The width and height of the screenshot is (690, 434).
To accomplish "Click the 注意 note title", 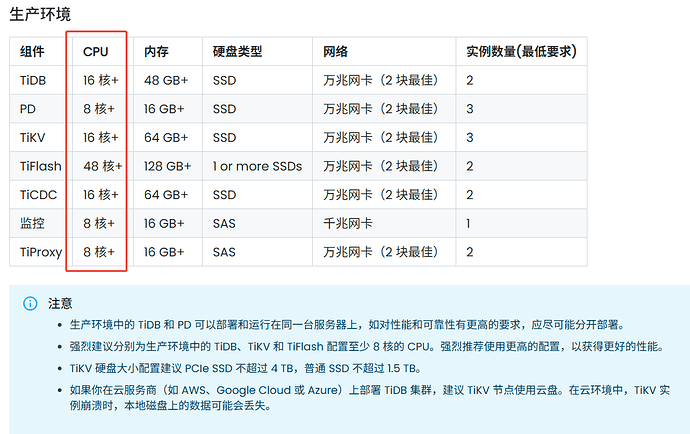I will pyautogui.click(x=60, y=303).
